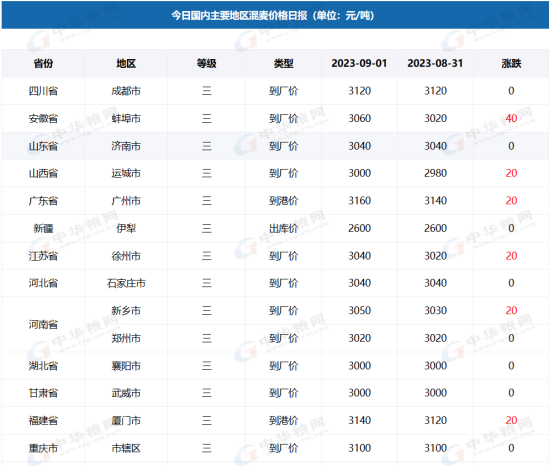This screenshot has width=554, height=466.
Task: Click the 到港价 type cell for 广州市
Action: coord(284,201)
